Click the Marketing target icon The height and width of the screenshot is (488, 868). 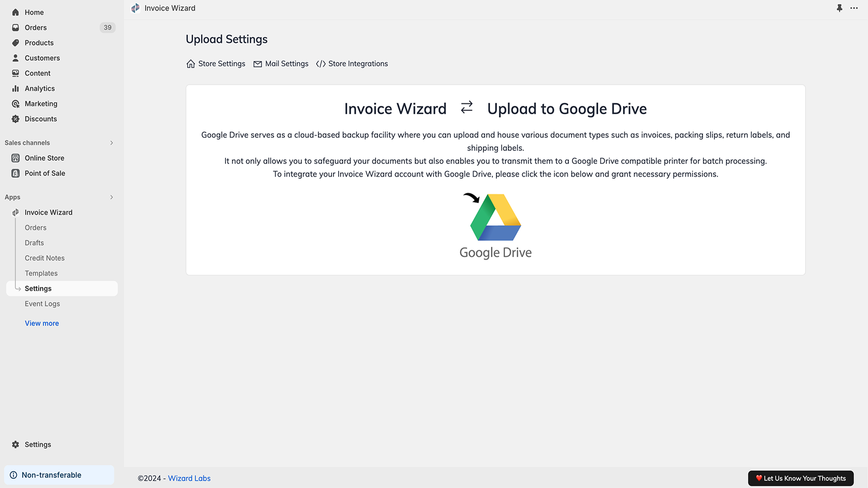15,104
